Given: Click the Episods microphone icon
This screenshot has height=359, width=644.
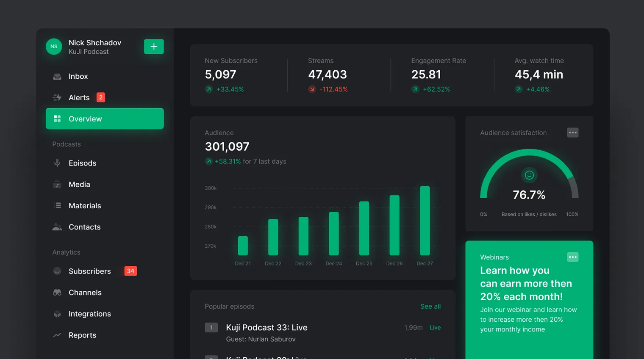Looking at the screenshot, I should tap(57, 163).
